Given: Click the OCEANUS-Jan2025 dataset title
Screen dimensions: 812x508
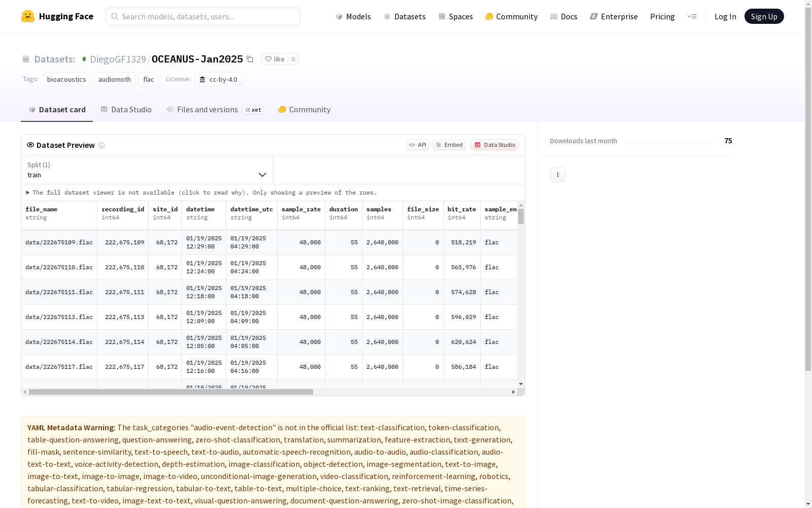Looking at the screenshot, I should pyautogui.click(x=197, y=59).
